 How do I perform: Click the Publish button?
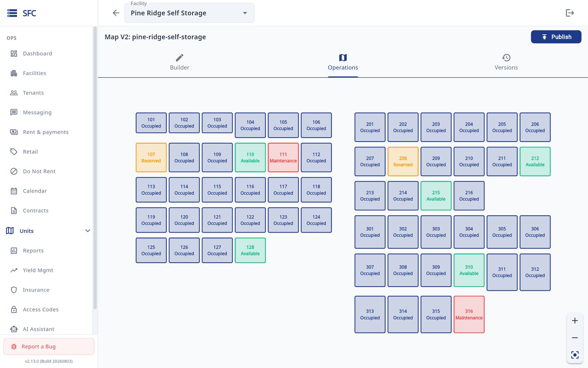click(x=556, y=37)
